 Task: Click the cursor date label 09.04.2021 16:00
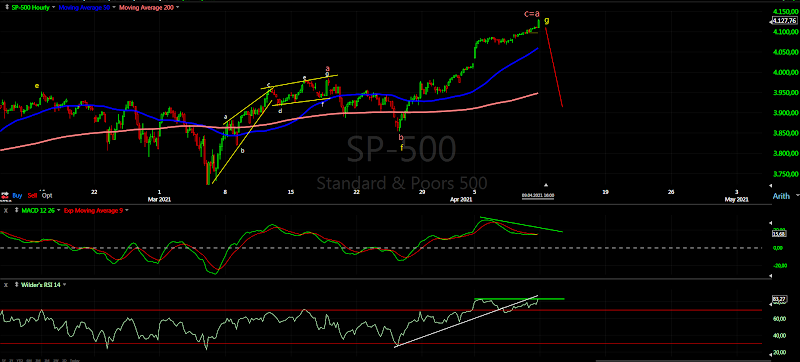click(x=537, y=195)
